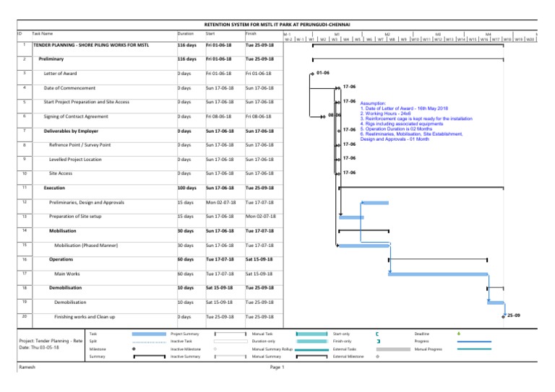Click the External Milestone diamond in legend
Image resolution: width=555 pixels, height=392 pixels.
[378, 357]
